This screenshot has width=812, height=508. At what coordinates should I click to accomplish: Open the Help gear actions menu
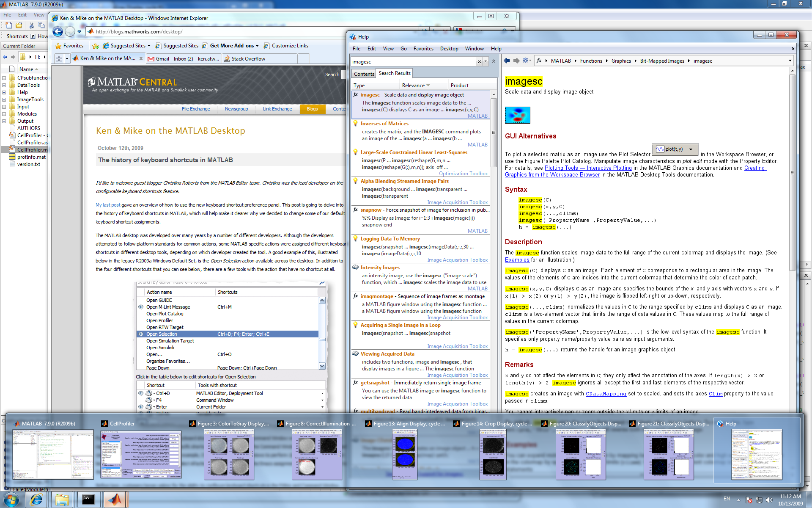(526, 61)
